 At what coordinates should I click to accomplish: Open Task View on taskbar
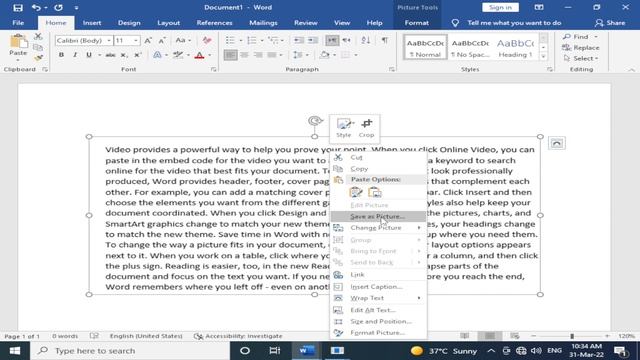click(x=275, y=351)
